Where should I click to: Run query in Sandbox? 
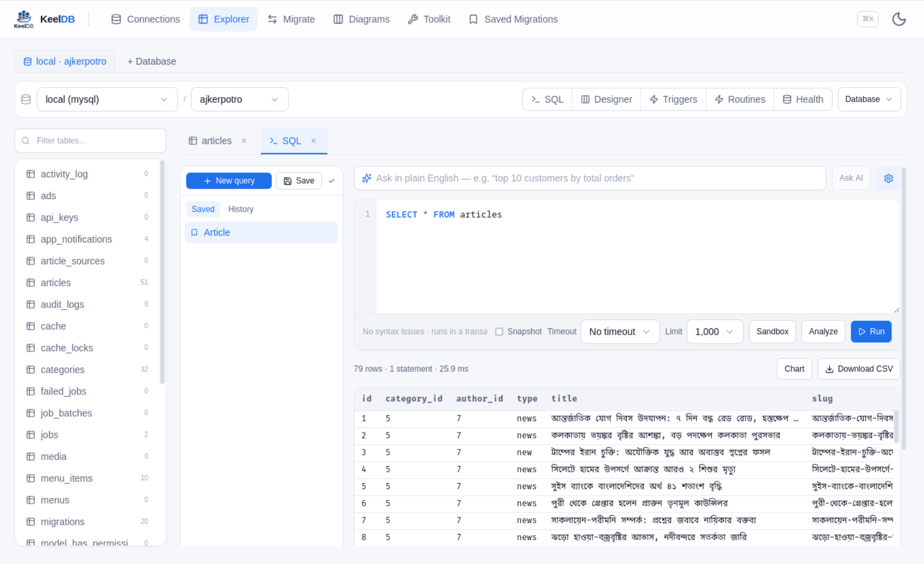tap(772, 331)
